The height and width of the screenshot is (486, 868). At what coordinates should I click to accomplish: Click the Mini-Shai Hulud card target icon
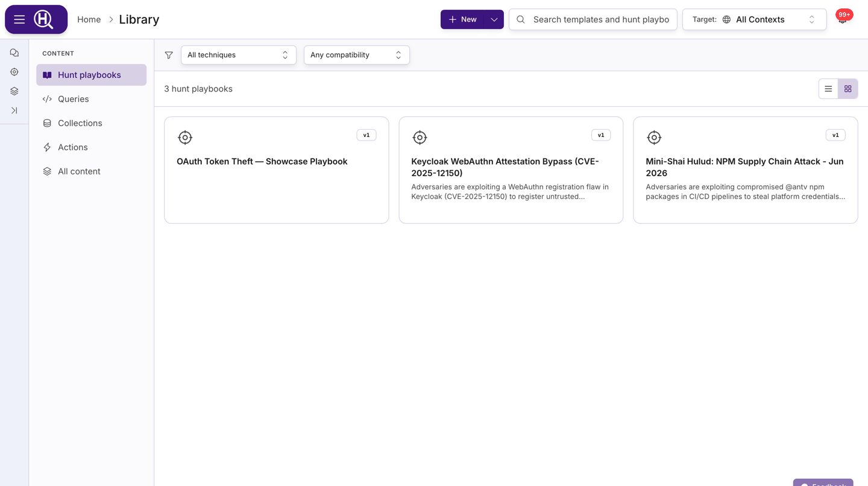point(654,137)
